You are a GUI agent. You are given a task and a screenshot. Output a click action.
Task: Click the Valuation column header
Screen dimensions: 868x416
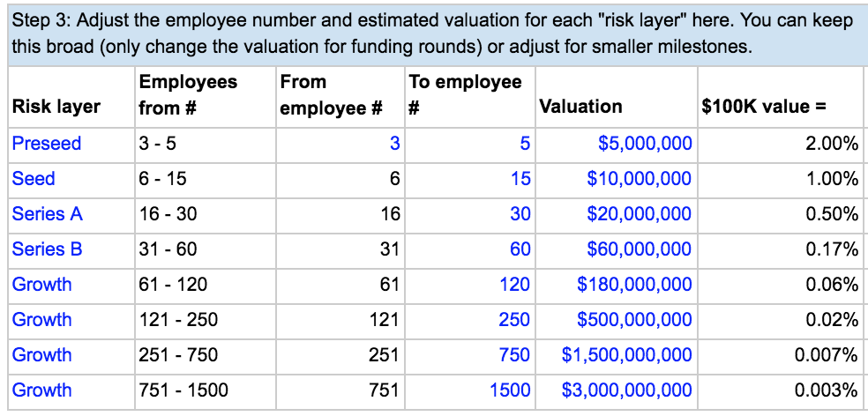coord(616,97)
